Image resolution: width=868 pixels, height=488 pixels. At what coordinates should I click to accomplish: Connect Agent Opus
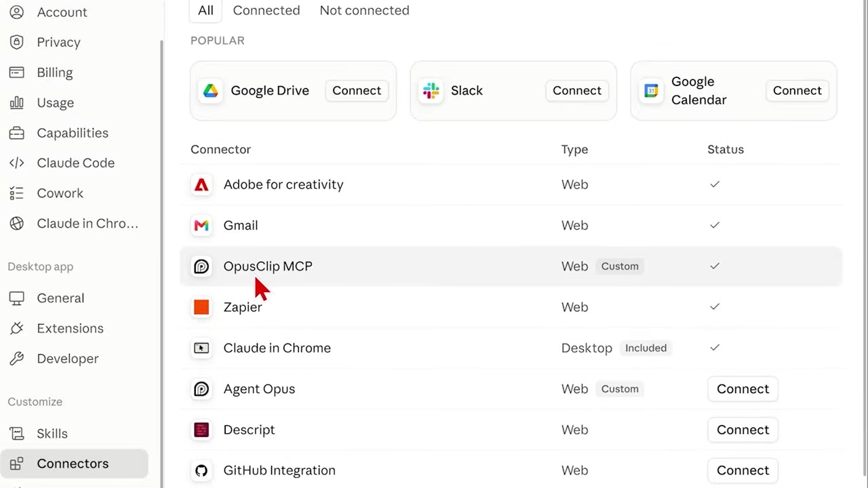[x=743, y=389]
